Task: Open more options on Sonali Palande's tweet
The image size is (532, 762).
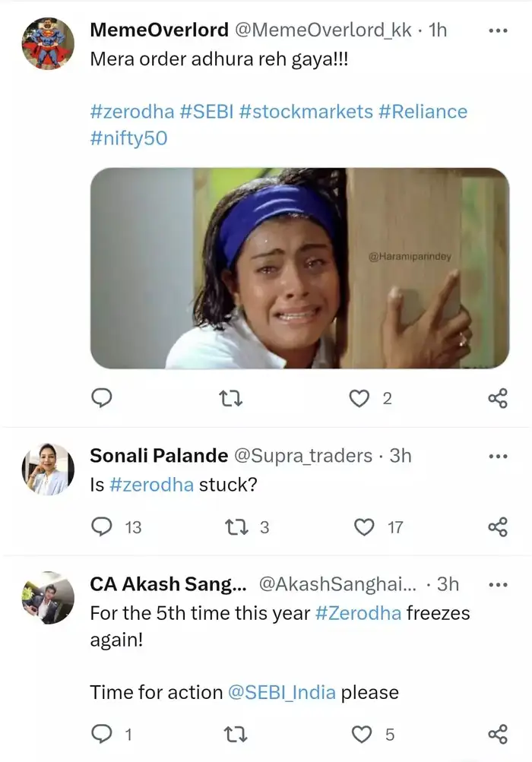Action: click(x=499, y=456)
